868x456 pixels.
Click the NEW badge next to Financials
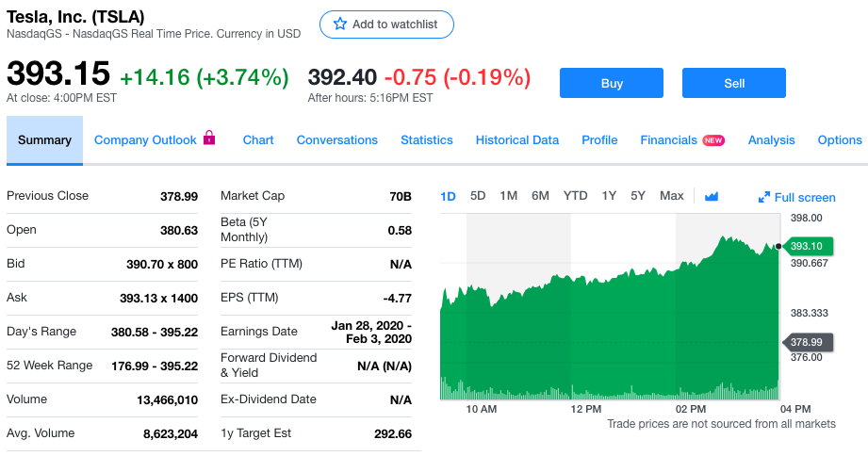pos(713,140)
